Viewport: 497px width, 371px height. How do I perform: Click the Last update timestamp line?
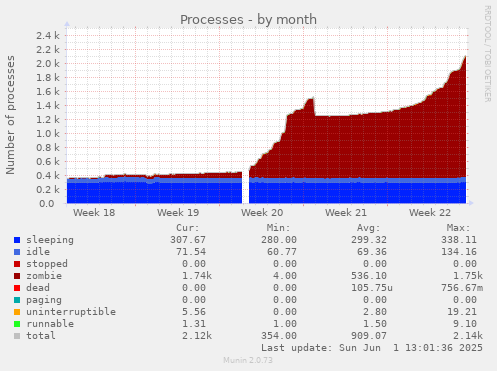(372, 348)
